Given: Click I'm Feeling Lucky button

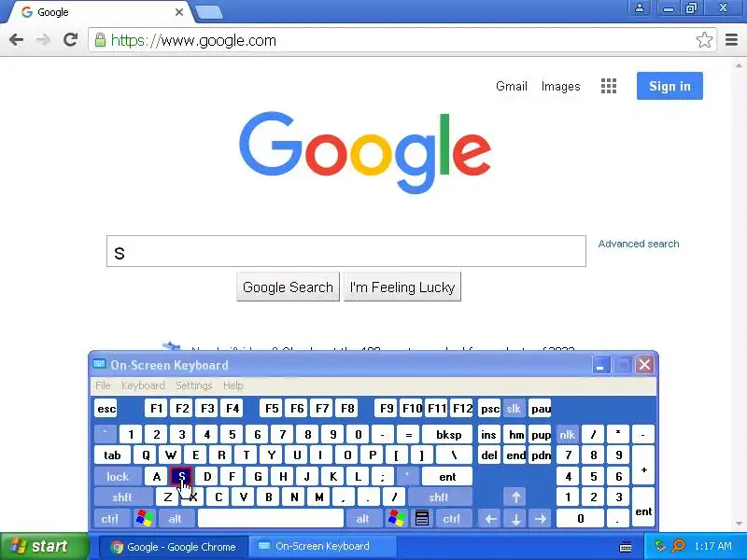Looking at the screenshot, I should 402,287.
